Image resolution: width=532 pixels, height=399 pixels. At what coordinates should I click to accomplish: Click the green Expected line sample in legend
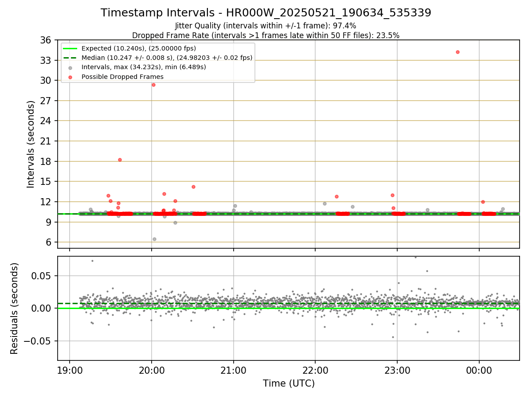(71, 48)
